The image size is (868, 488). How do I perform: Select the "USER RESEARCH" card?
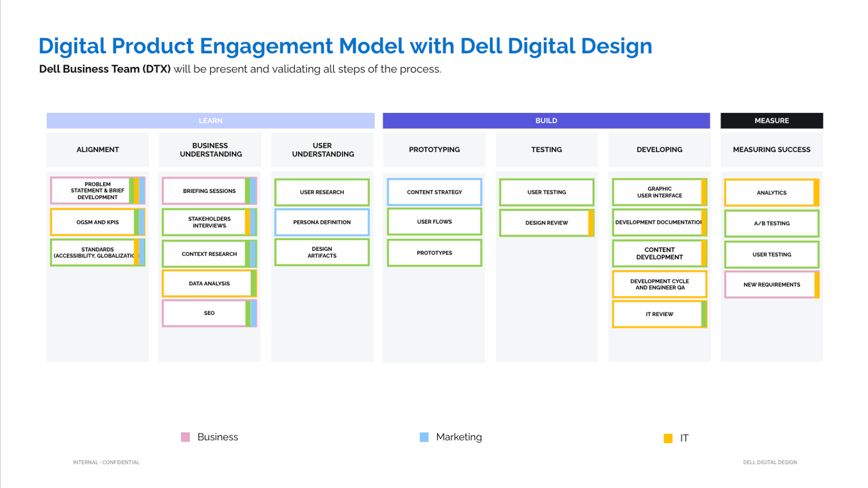322,192
